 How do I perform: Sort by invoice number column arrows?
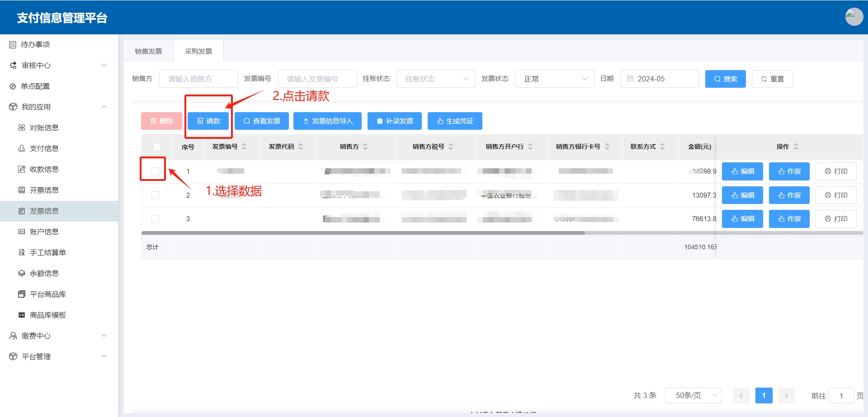point(244,147)
